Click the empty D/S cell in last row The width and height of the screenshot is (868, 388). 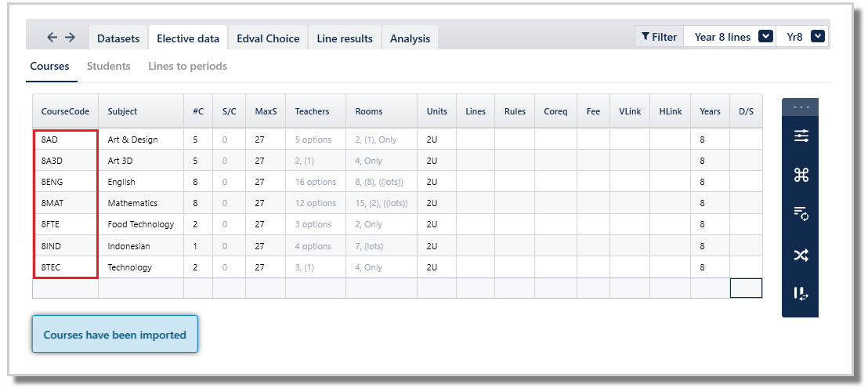pyautogui.click(x=746, y=288)
